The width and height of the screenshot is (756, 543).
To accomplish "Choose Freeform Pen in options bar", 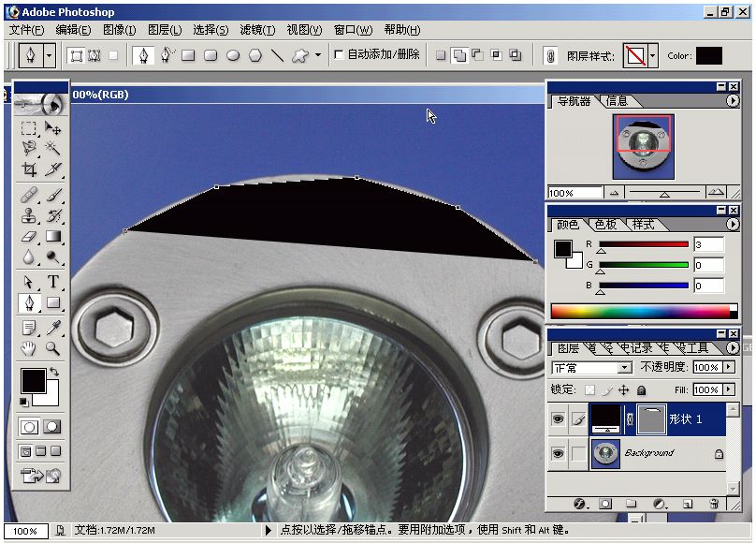I will pyautogui.click(x=167, y=55).
